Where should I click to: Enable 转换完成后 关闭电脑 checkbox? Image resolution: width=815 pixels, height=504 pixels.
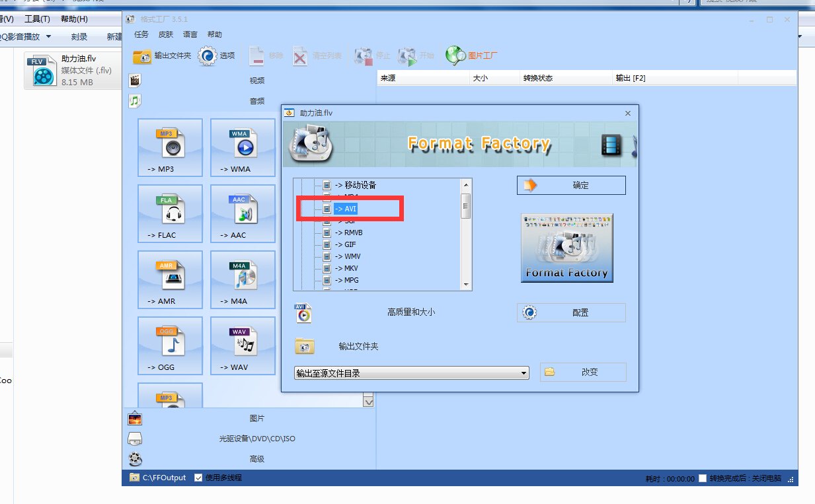tap(703, 478)
